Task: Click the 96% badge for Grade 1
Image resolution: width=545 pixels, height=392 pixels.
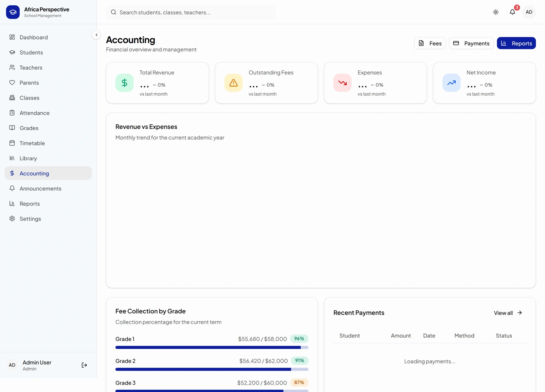Action: coord(299,339)
